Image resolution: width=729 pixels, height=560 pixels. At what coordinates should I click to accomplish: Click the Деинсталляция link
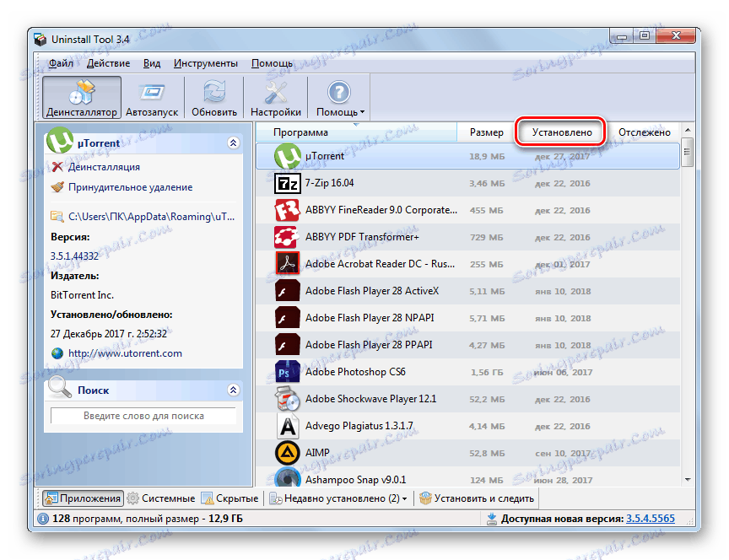104,167
